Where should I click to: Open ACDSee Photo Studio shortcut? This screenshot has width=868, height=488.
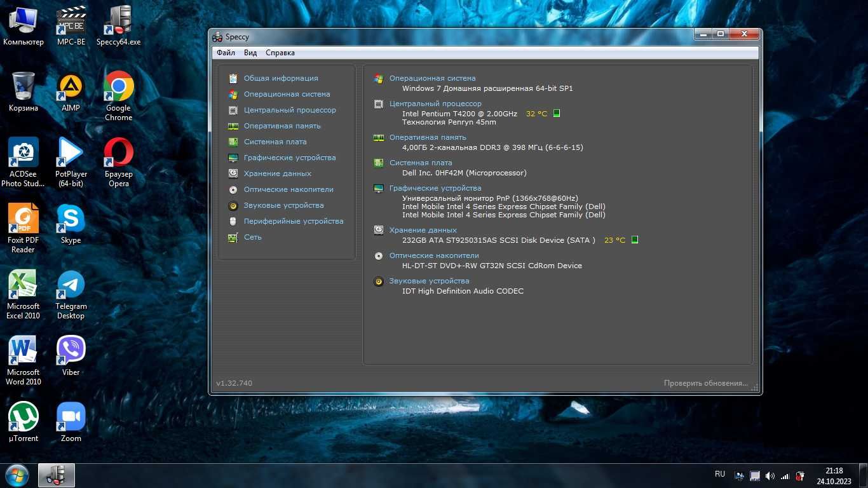(x=24, y=162)
